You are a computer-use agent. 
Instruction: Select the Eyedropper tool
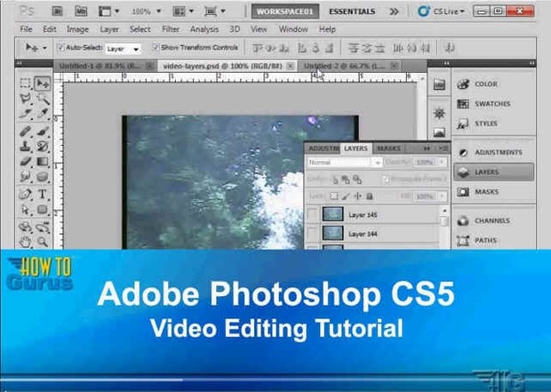click(x=43, y=114)
